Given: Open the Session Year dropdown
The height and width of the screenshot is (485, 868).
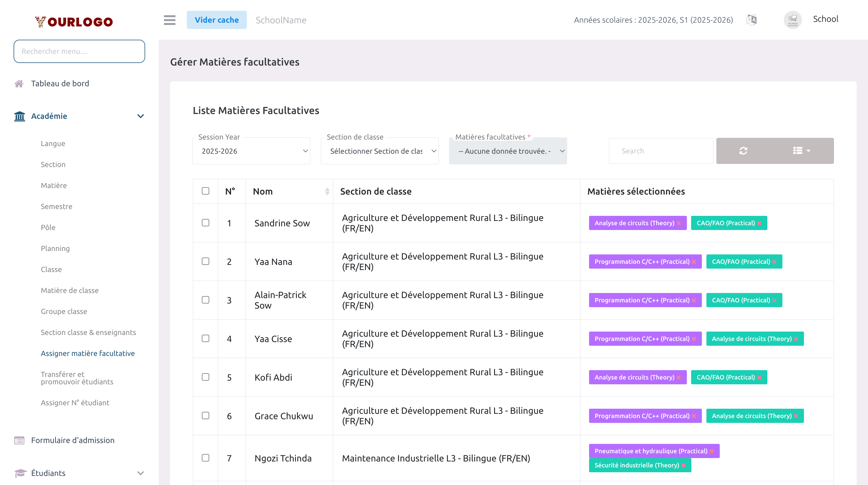Looking at the screenshot, I should click(x=251, y=151).
